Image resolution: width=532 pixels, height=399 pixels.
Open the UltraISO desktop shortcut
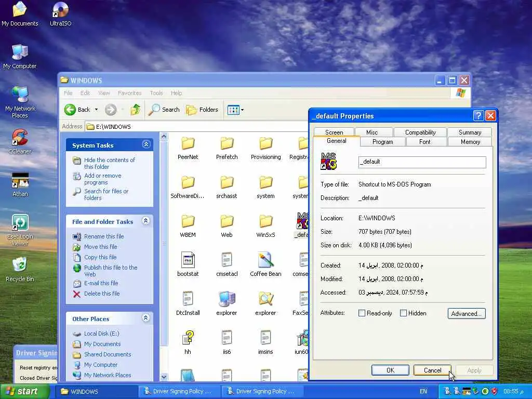click(x=60, y=14)
